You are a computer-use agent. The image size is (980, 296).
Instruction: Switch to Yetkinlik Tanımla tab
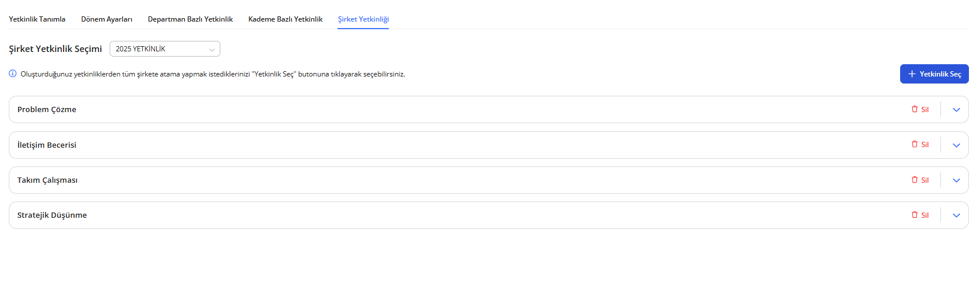pyautogui.click(x=37, y=19)
